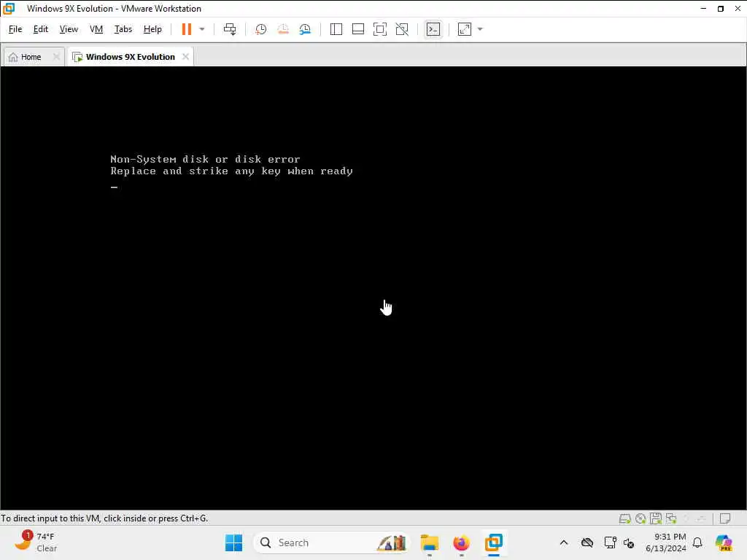Open the Tabs menu

(x=123, y=29)
